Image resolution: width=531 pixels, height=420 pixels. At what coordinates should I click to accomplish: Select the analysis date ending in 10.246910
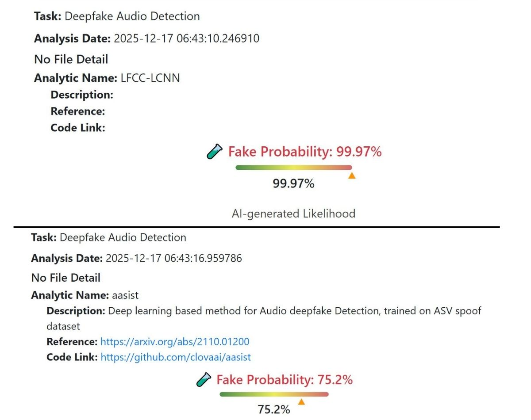(186, 38)
